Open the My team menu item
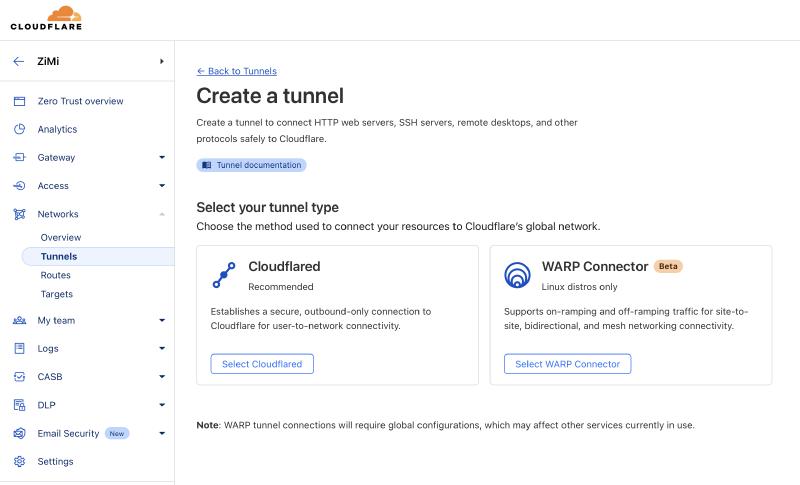The image size is (800, 485). tap(56, 320)
